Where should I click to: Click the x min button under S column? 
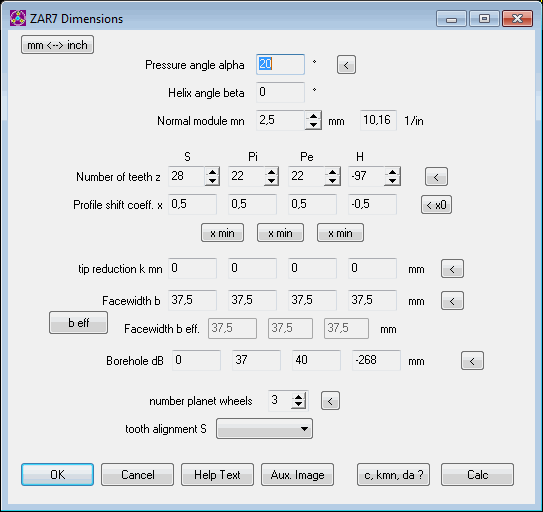click(222, 233)
